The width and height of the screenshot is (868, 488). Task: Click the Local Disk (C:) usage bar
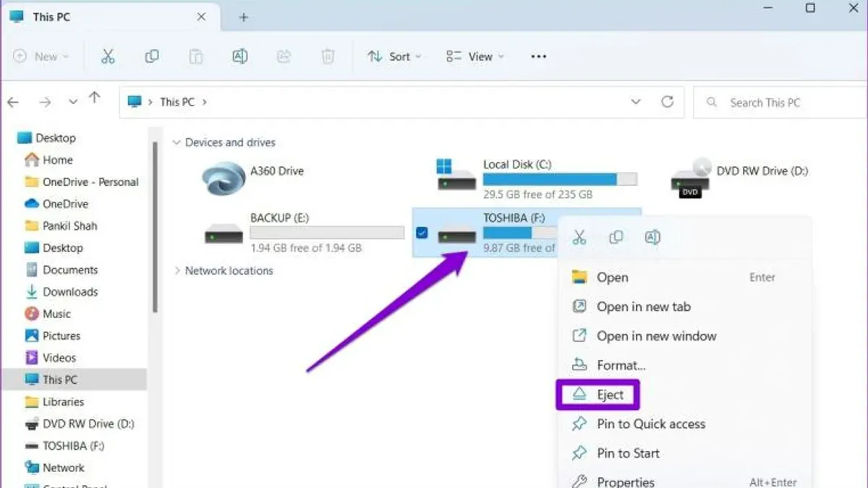[561, 179]
